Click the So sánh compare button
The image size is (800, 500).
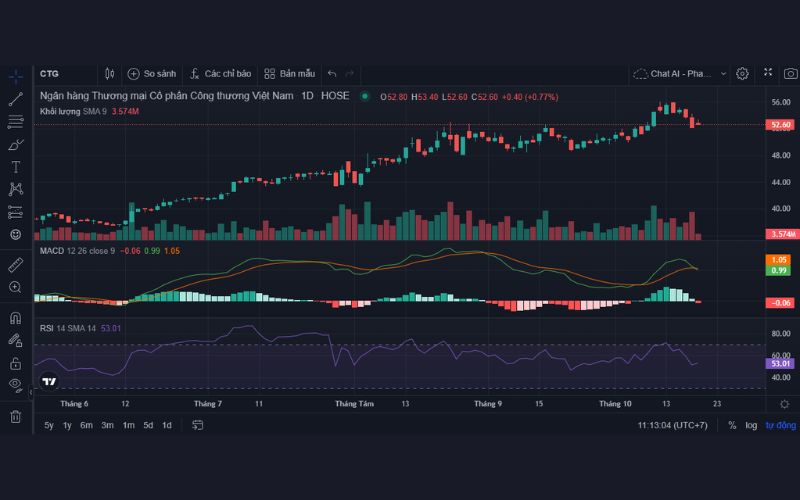pos(152,73)
